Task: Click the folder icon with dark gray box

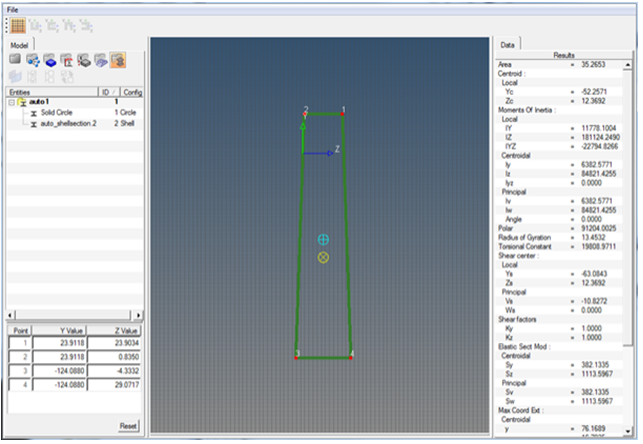Action: (83, 61)
